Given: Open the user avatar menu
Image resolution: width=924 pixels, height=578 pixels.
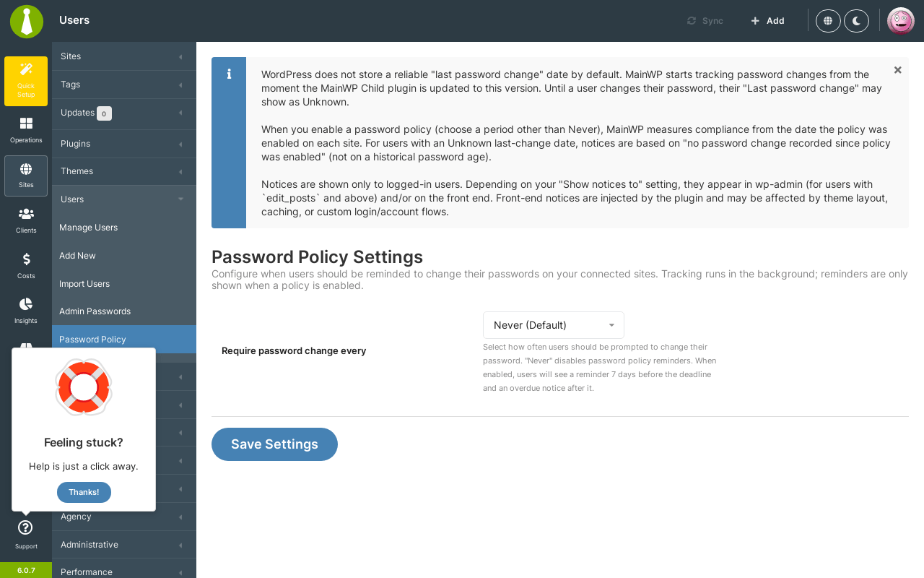Looking at the screenshot, I should [x=901, y=21].
